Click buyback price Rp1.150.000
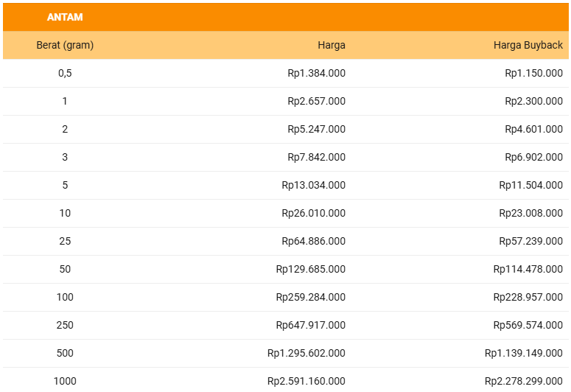 [x=533, y=73]
